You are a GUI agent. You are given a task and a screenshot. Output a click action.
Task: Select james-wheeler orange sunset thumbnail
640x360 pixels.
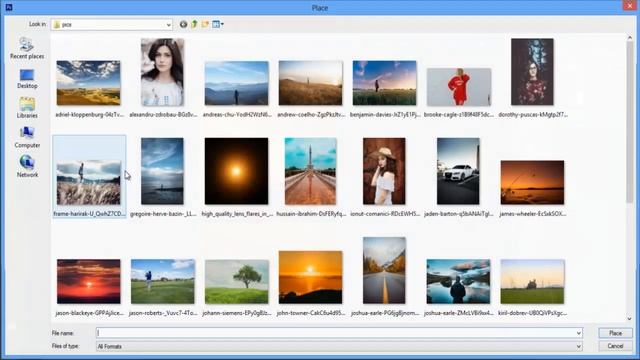point(532,182)
